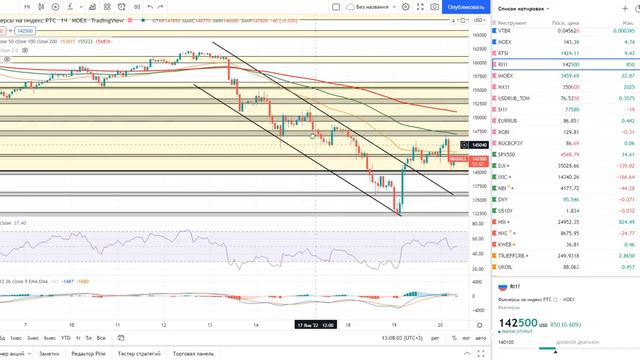640x360 pixels.
Task: Toggle the moving average indicator eye icon
Action: [x=25, y=51]
